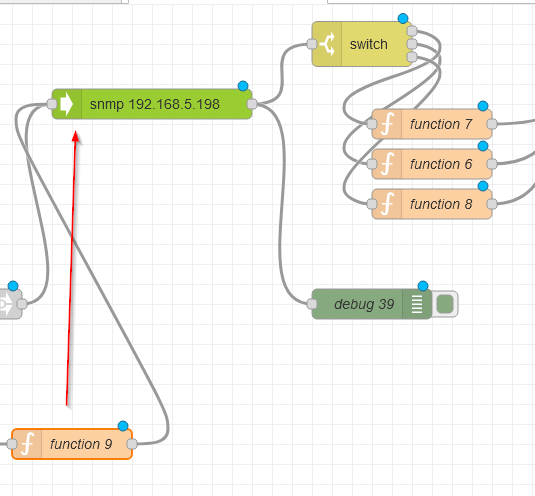
Task: Click the blue changed dot on function 8
Action: click(x=483, y=186)
